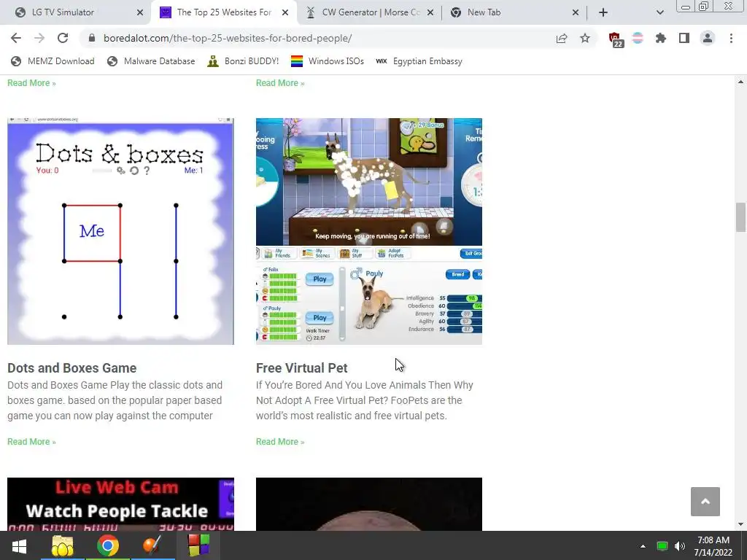Open the File Explorer taskbar icon
Screen dimensions: 747x560
click(63, 545)
